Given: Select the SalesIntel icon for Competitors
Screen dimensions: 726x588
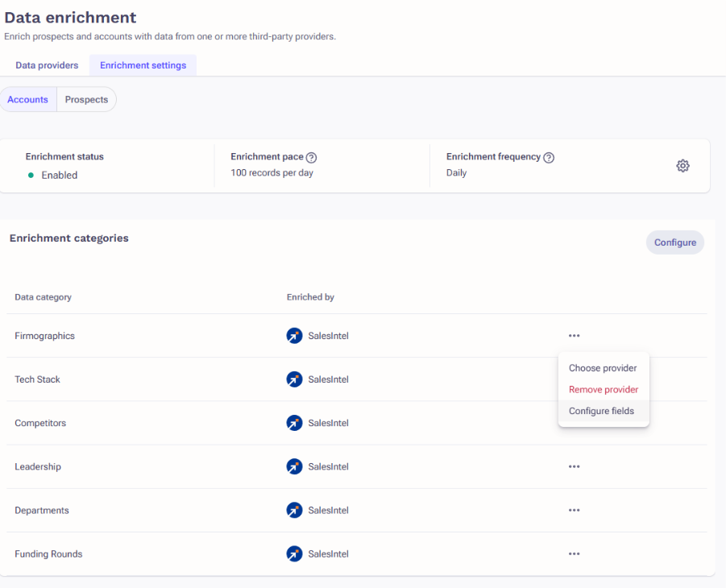Looking at the screenshot, I should pos(294,422).
